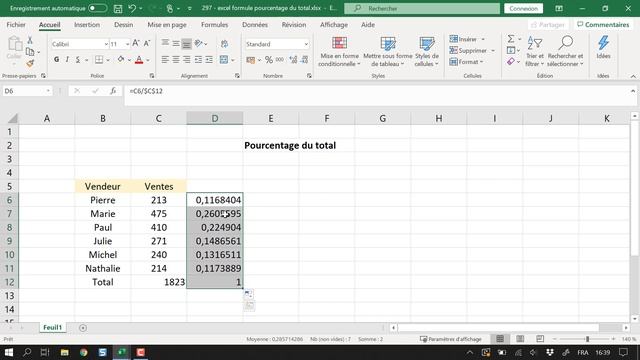Toggle bold G formatting
The image size is (640, 360).
pyautogui.click(x=56, y=60)
